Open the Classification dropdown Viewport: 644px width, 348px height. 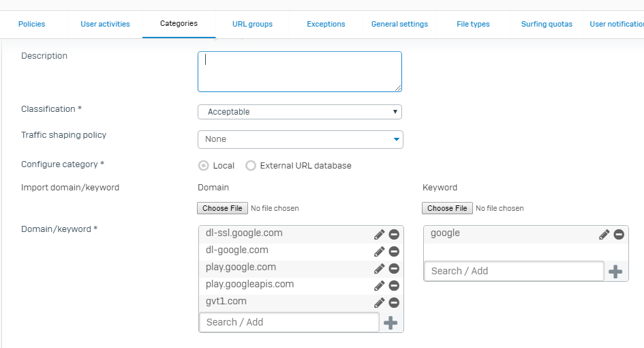tap(300, 112)
